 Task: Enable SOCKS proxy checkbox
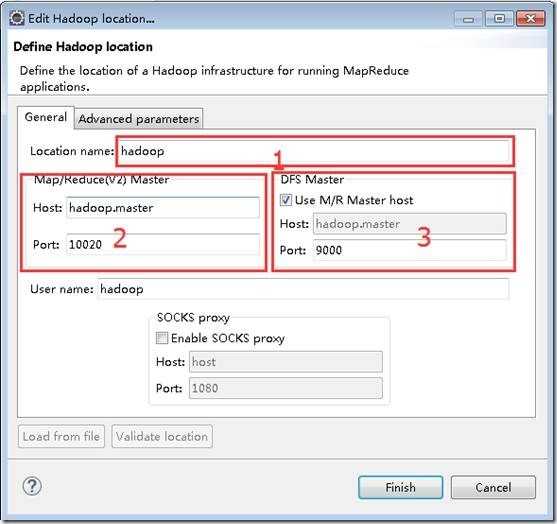(162, 338)
